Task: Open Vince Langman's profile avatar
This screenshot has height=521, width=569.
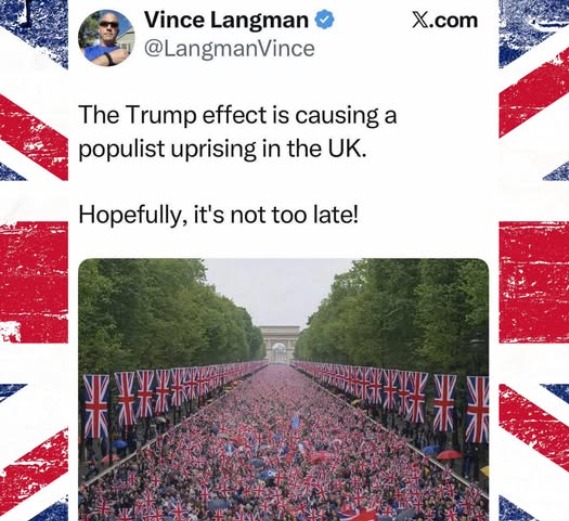Action: pyautogui.click(x=107, y=38)
